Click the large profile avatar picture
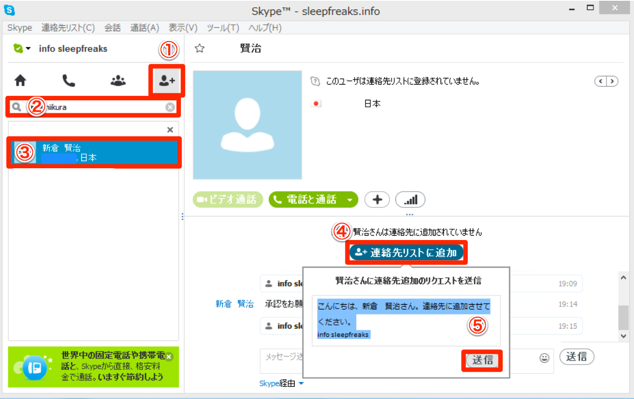 tap(247, 125)
